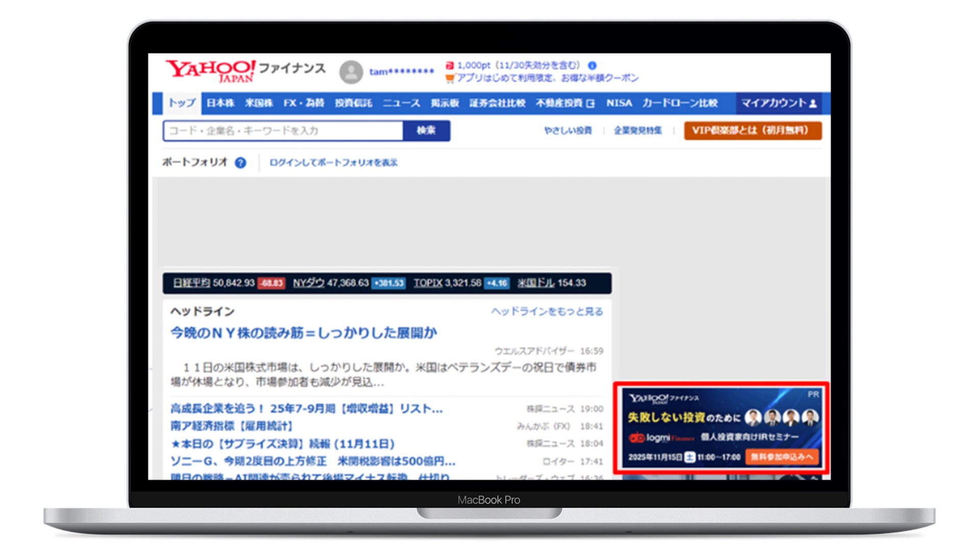
Task: Open the NISA navigation tab
Action: tap(619, 103)
